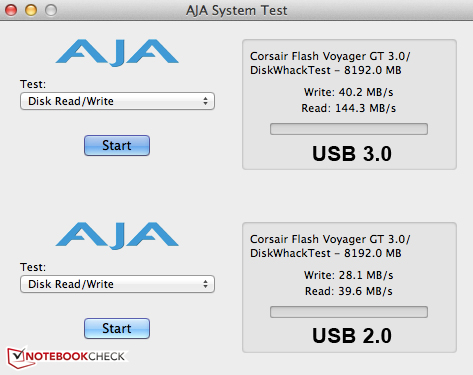Open the upper Disk Read/Write test dropdown

pyautogui.click(x=117, y=101)
